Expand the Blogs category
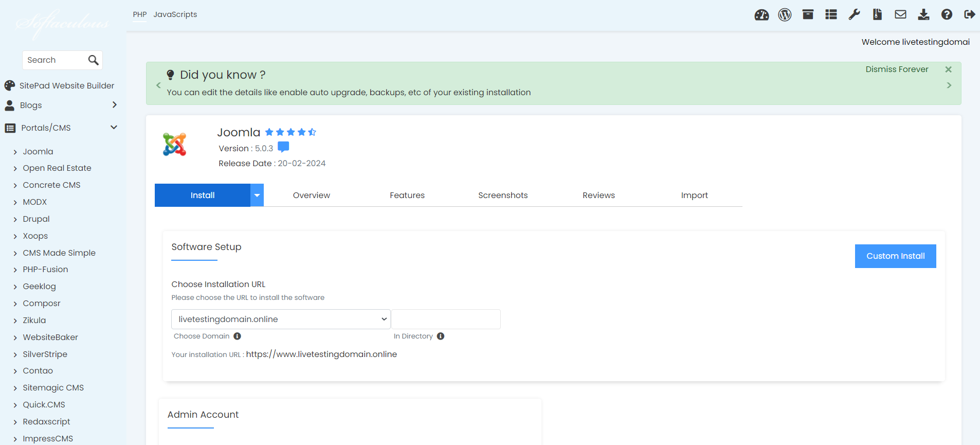 114,105
